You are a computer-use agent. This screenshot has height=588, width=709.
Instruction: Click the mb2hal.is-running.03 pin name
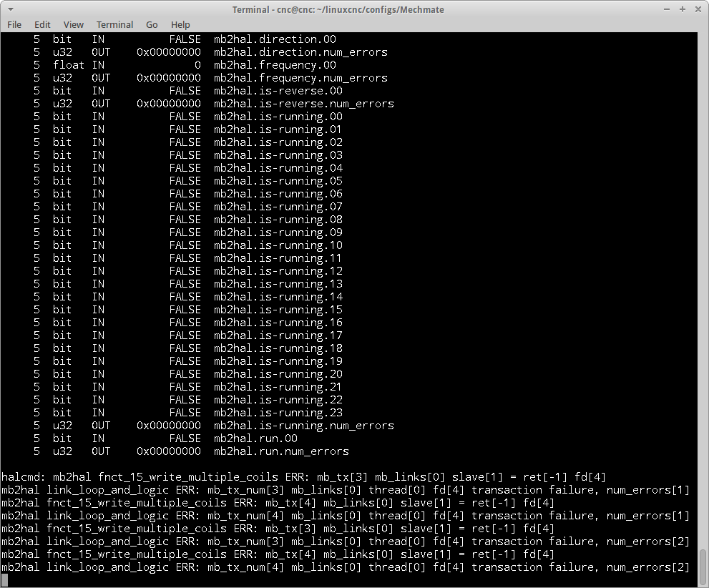pyautogui.click(x=278, y=155)
